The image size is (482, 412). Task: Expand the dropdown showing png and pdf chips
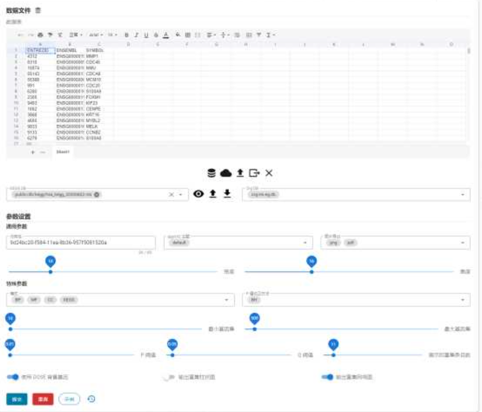click(x=395, y=243)
